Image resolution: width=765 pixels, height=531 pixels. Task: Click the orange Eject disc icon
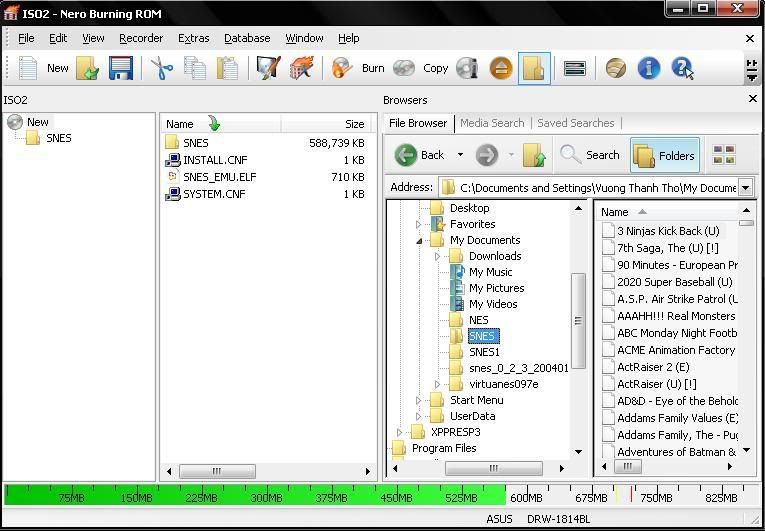(x=501, y=68)
